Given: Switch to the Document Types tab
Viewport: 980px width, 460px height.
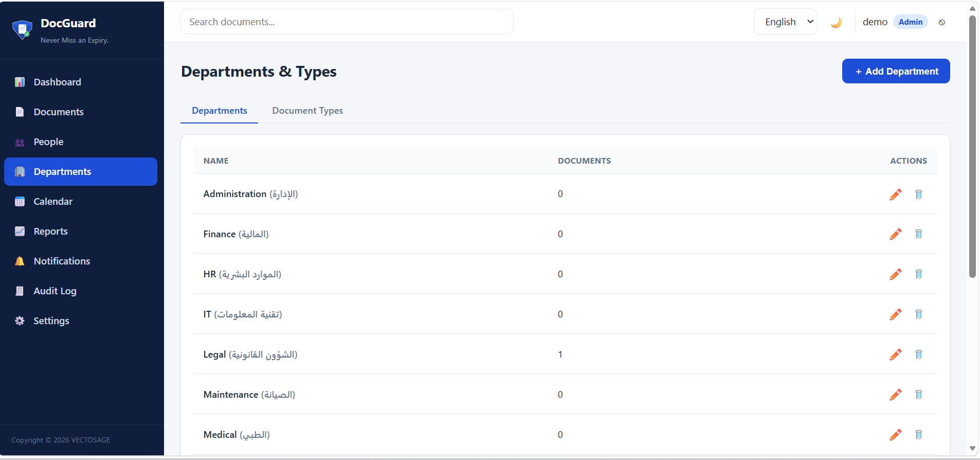Looking at the screenshot, I should 307,111.
